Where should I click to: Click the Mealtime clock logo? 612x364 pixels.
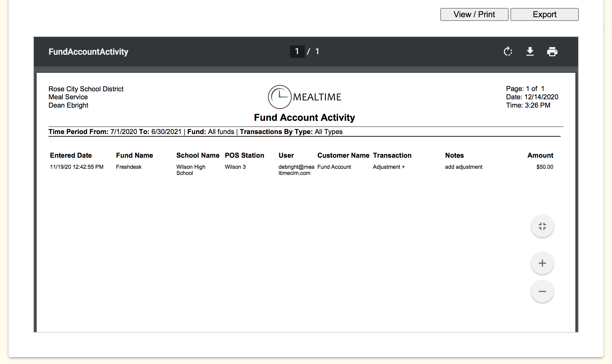(280, 97)
